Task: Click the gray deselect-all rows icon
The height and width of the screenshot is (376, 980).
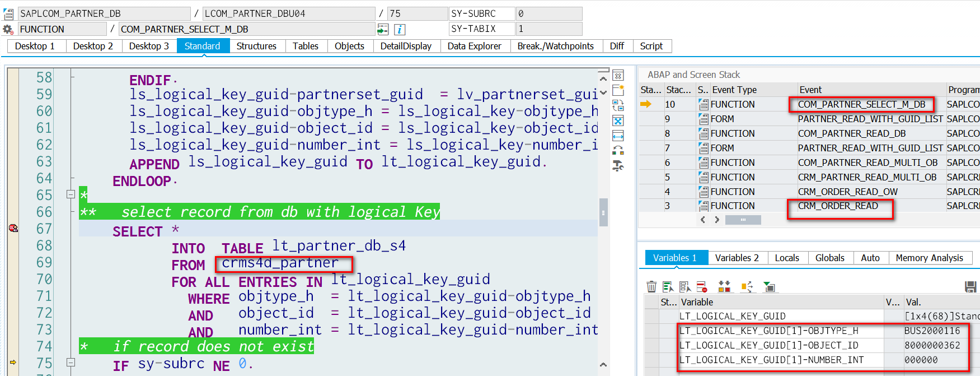Action: [x=685, y=287]
